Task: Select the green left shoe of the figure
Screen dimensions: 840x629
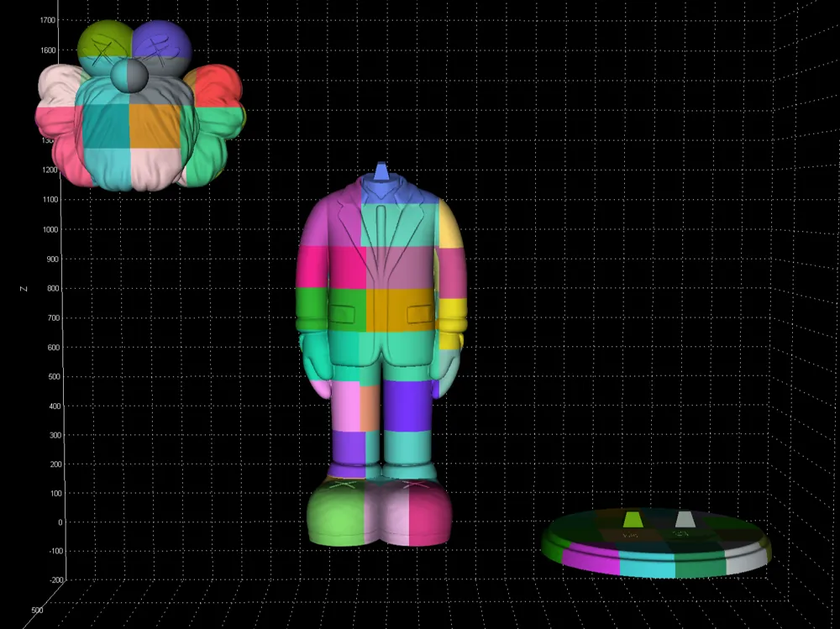Action: [340, 512]
